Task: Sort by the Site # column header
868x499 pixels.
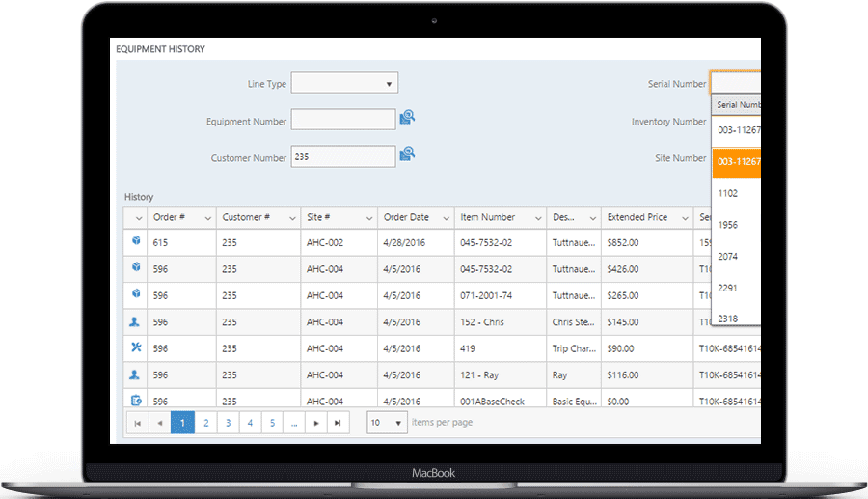Action: point(318,217)
